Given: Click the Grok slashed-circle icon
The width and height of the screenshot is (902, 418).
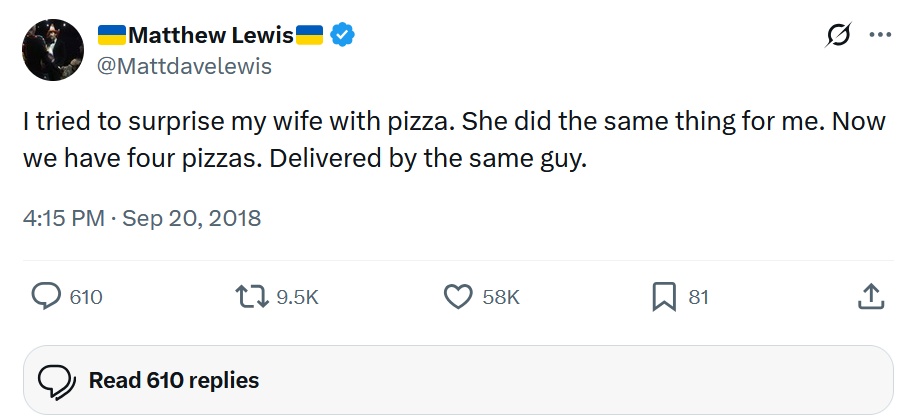Looking at the screenshot, I should (x=838, y=35).
